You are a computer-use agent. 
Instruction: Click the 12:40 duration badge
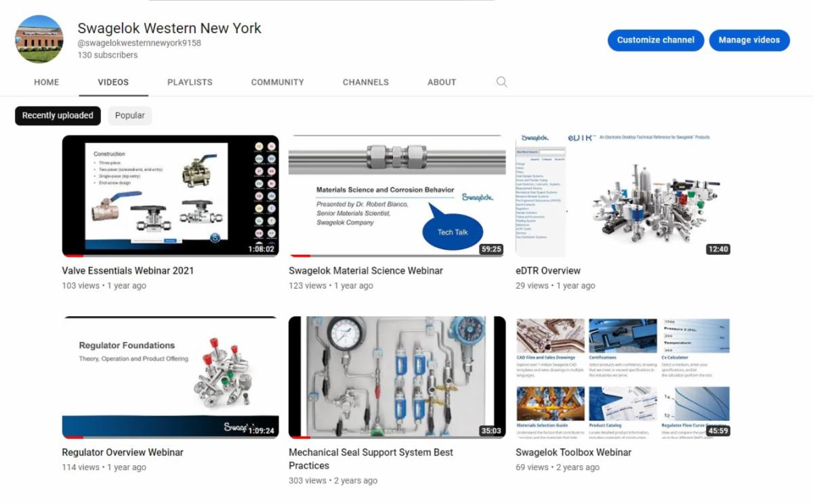[718, 249]
